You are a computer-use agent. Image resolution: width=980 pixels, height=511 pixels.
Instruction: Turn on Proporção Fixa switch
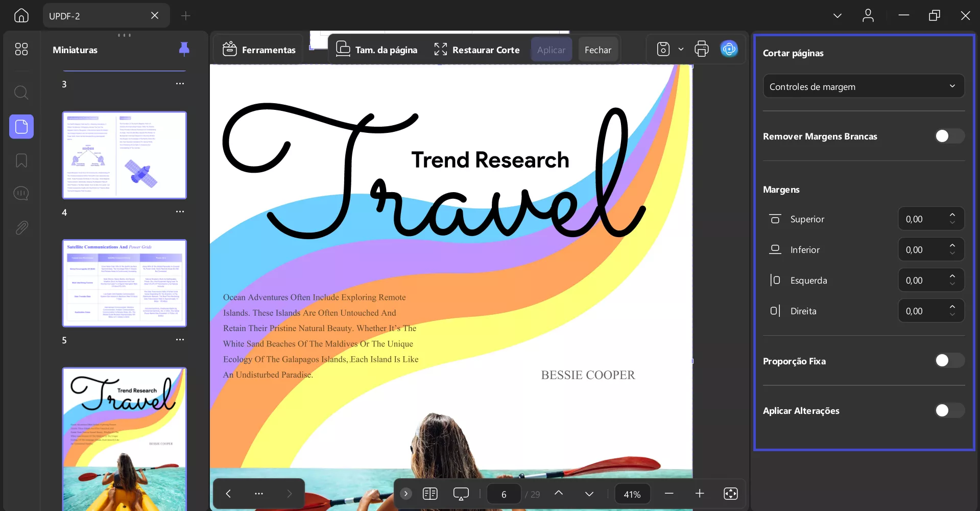[x=950, y=361]
